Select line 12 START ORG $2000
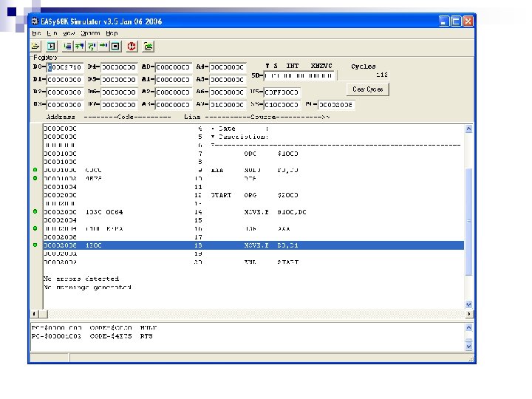This screenshot has width=532, height=399. click(x=253, y=195)
